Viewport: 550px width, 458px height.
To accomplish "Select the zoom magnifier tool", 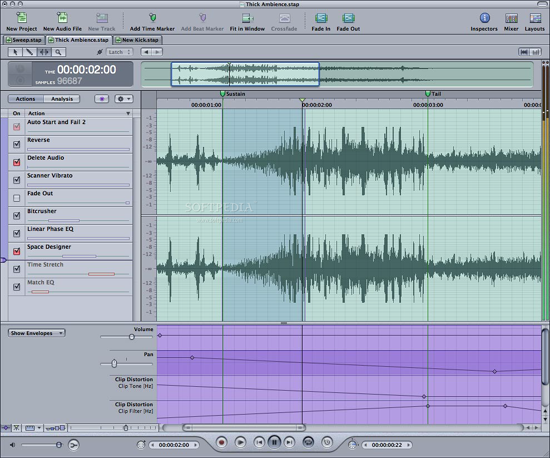I will 59,52.
